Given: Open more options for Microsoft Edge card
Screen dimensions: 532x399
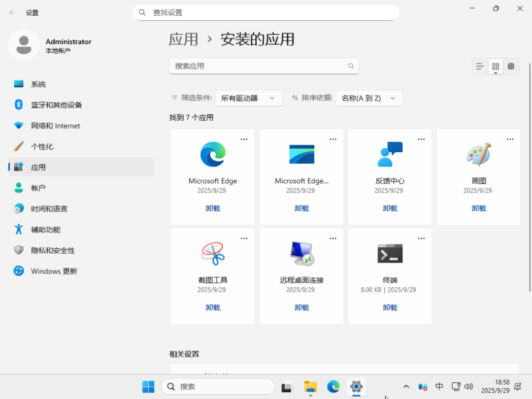Looking at the screenshot, I should coord(244,139).
